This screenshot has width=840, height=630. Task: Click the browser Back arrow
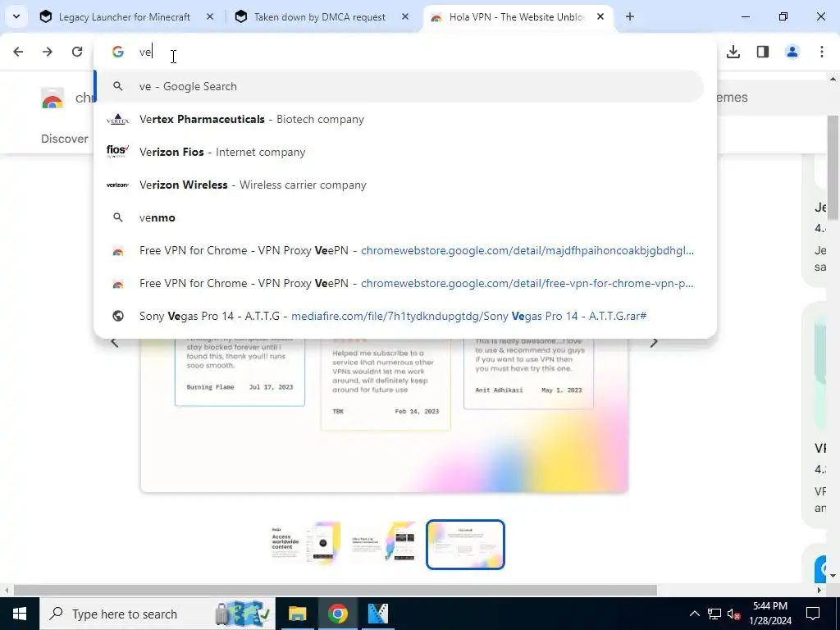tap(18, 52)
